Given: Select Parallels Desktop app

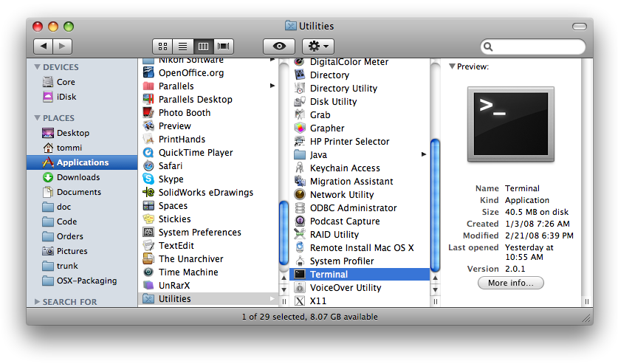Looking at the screenshot, I should point(208,100).
